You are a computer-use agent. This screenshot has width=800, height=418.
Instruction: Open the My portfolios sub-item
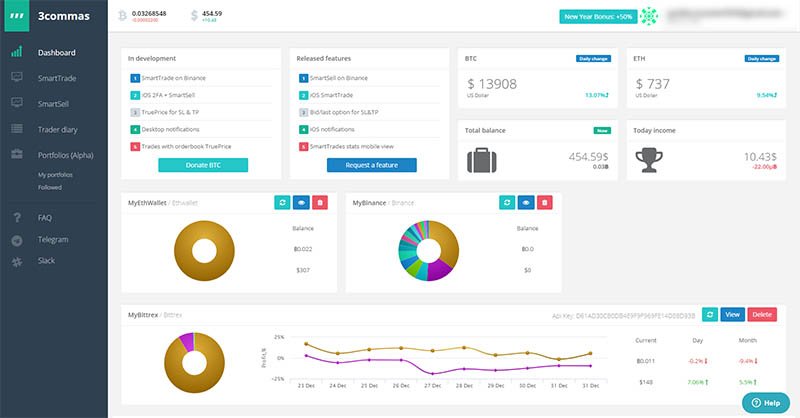point(55,175)
